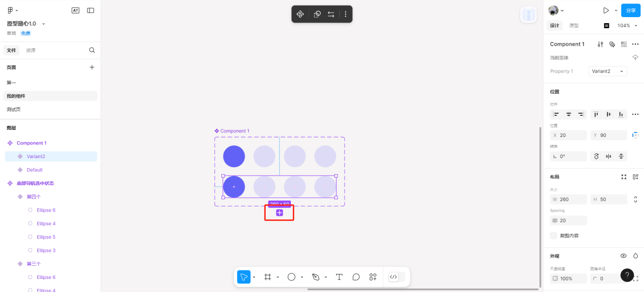Screen dimensions: 644x292
Task: Click the position constraints icon beside Y
Action: click(x=635, y=135)
